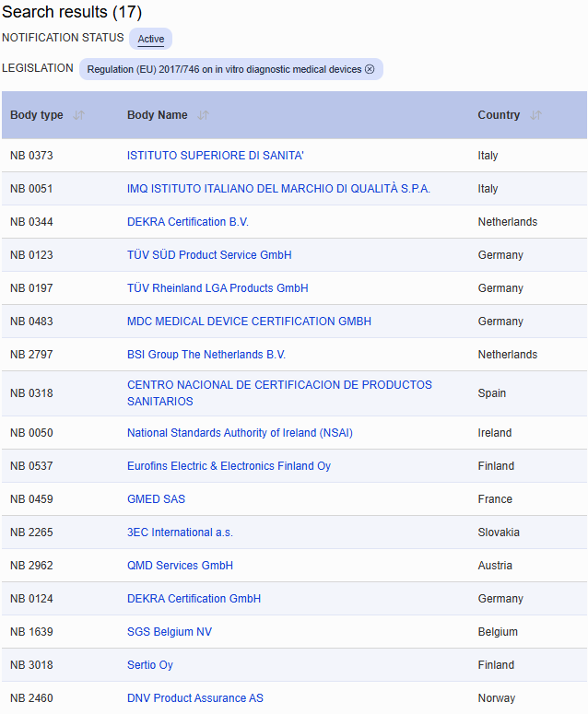Click Italy in the NB 0373 row
Viewport: 588px width, 714px height.
tap(488, 156)
